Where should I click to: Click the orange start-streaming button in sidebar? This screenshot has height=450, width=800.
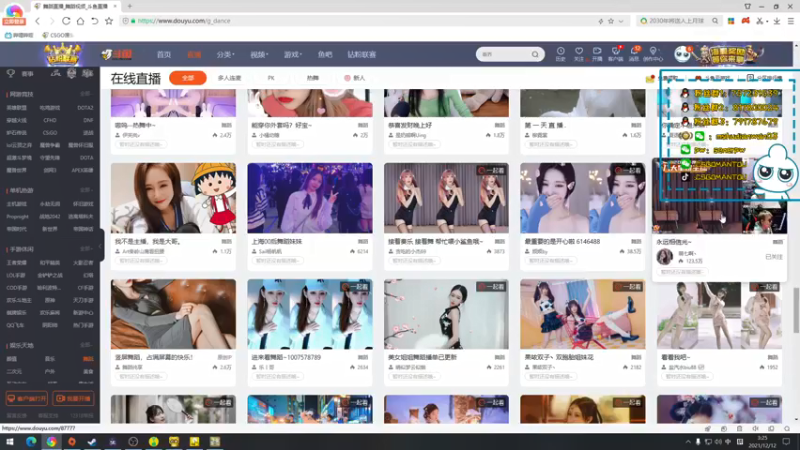[73, 398]
